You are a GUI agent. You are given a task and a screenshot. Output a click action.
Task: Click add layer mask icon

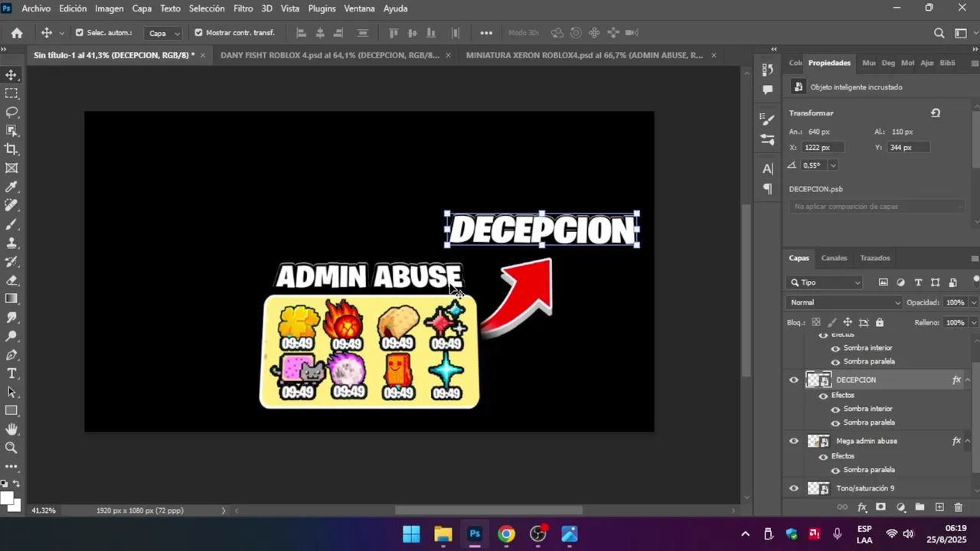[880, 507]
